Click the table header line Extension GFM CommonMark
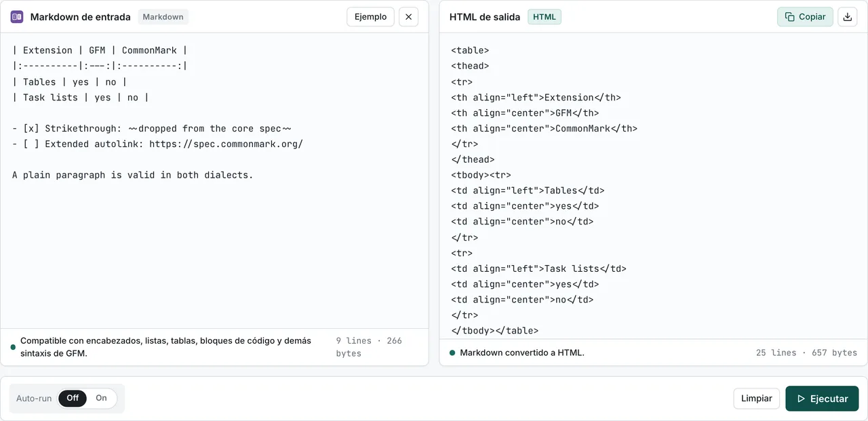Viewport: 868px width, 421px height. pyautogui.click(x=100, y=50)
